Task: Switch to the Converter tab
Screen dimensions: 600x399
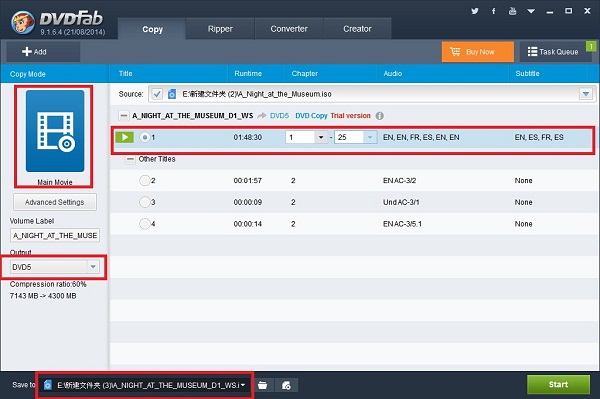Action: (x=289, y=29)
